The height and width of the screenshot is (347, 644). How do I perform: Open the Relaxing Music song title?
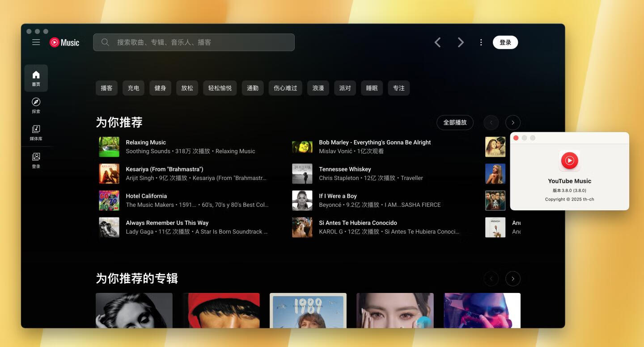(x=146, y=142)
